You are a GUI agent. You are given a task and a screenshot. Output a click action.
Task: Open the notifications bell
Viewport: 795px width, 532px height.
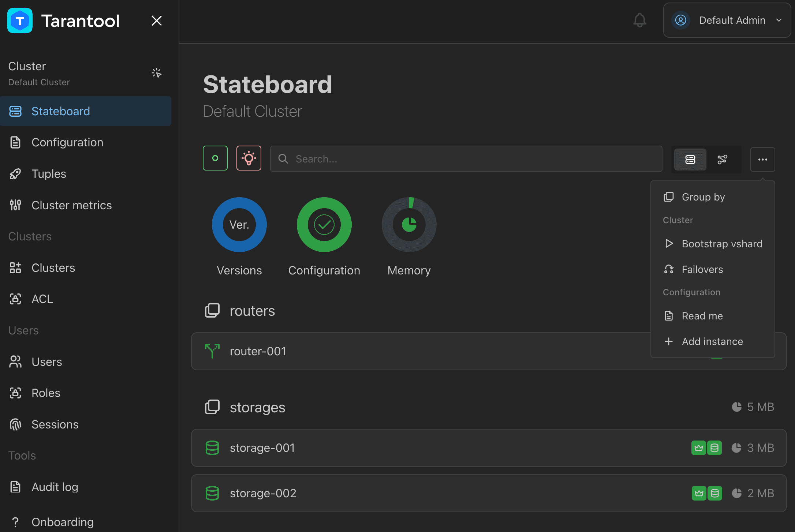click(639, 20)
